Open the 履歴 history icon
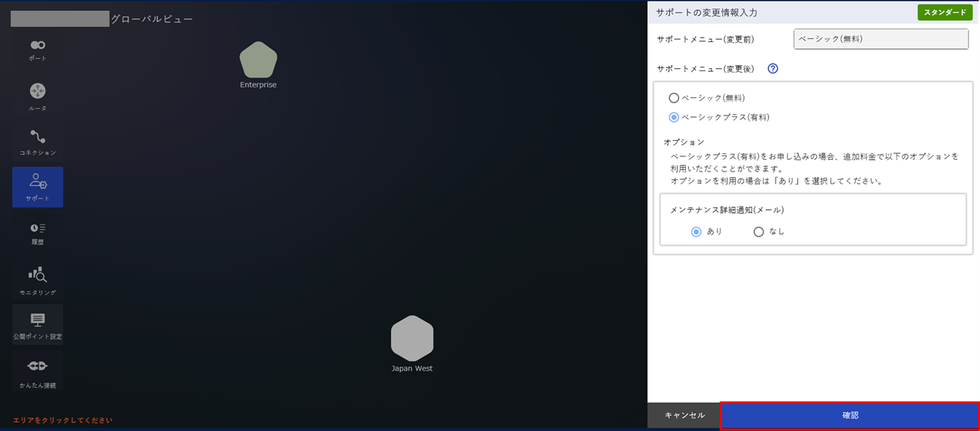Image resolution: width=980 pixels, height=431 pixels. click(38, 233)
